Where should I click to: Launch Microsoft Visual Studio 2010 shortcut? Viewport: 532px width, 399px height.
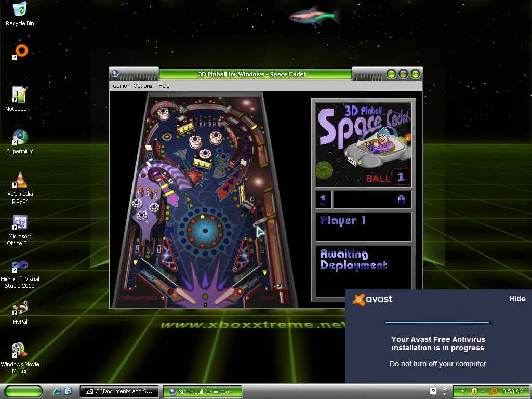click(20, 273)
